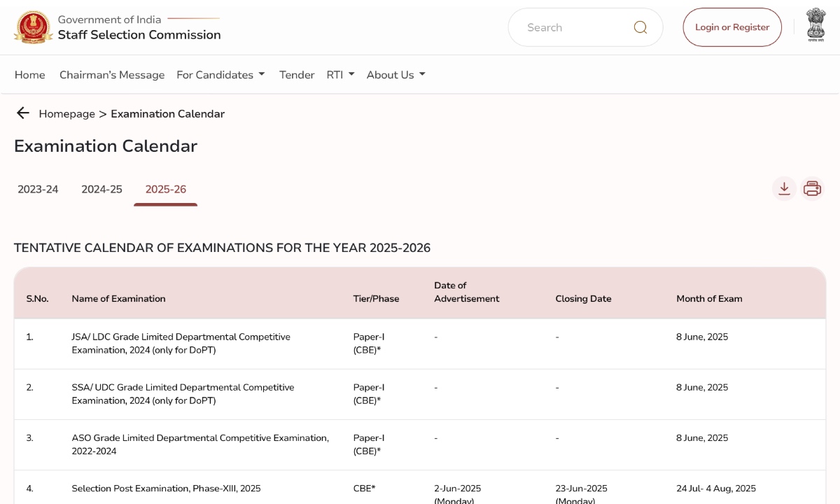The height and width of the screenshot is (504, 840).
Task: Click the download calendar icon
Action: 784,188
